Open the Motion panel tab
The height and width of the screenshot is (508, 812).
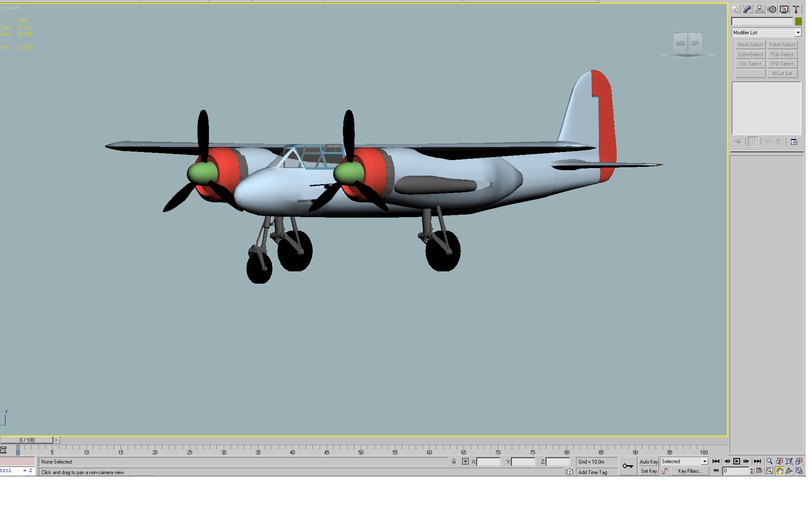(x=772, y=9)
